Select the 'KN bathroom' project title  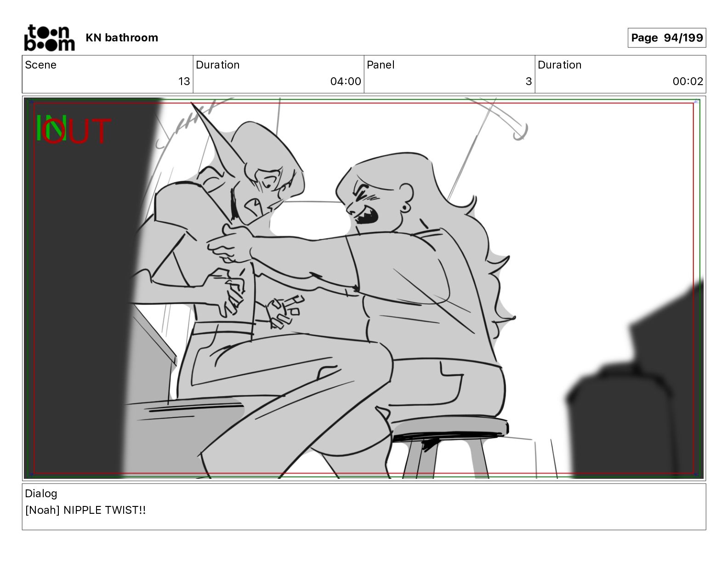[122, 38]
